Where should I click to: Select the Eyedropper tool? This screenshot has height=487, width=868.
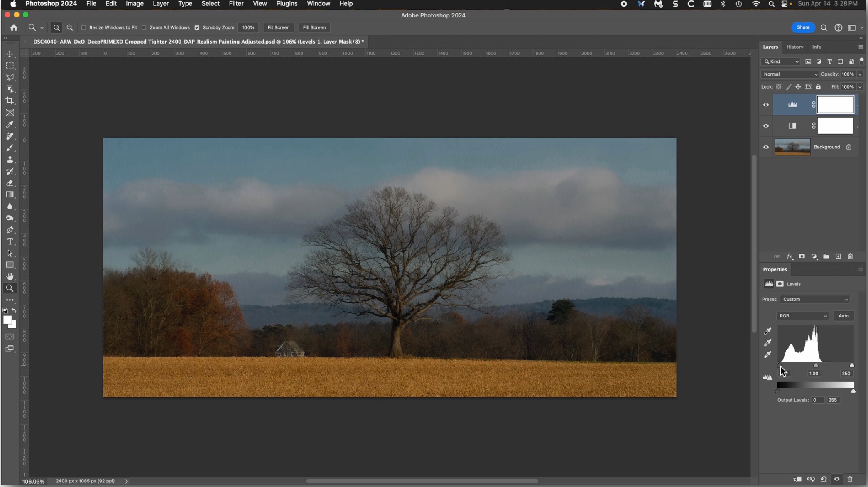pos(10,124)
